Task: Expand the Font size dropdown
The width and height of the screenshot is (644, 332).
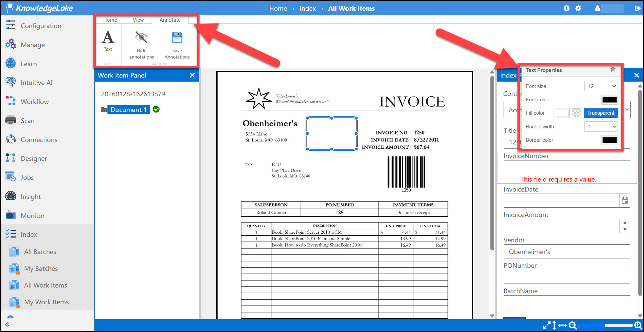Action: point(601,86)
